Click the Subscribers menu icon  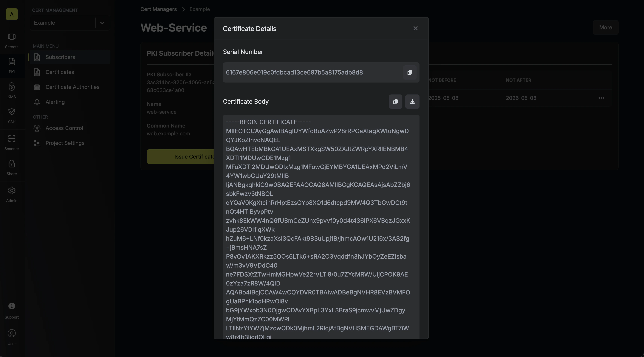click(x=37, y=57)
